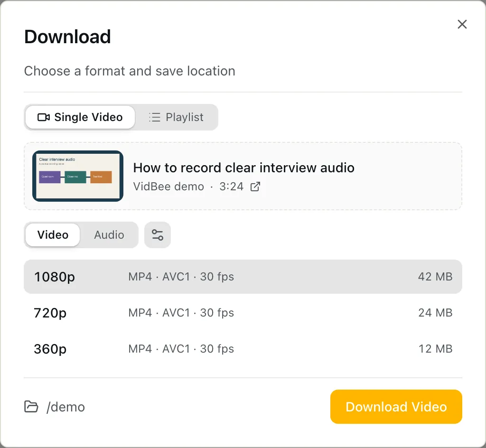Choose the 720p 24 MB format

[x=243, y=313]
